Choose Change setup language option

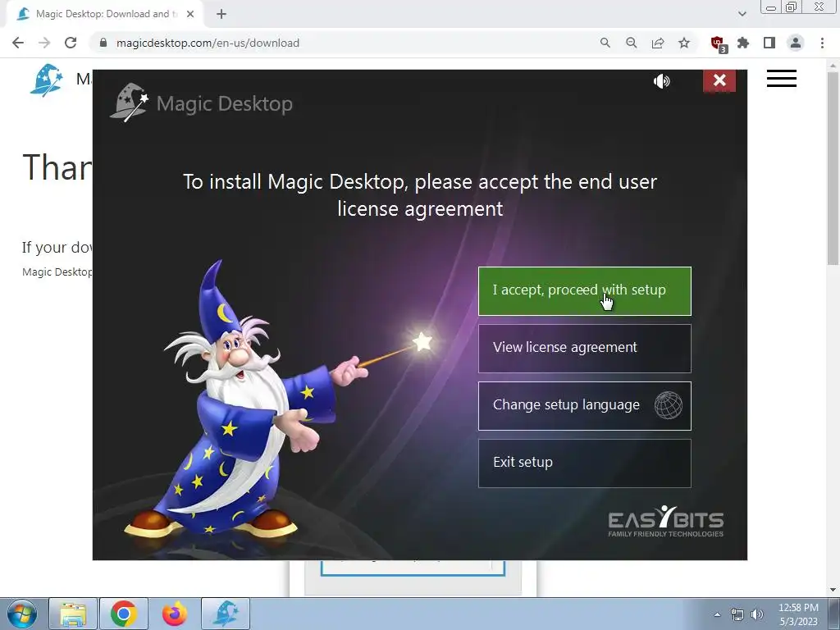(584, 405)
